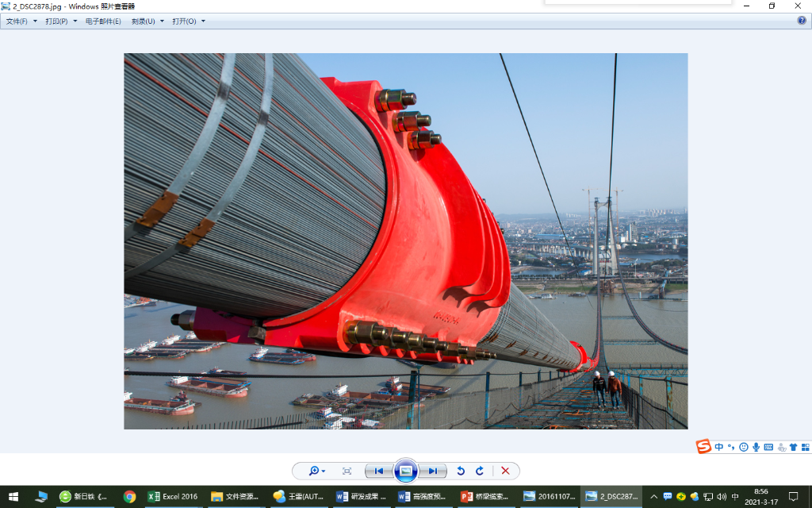Skip to the next photo

[x=433, y=471]
